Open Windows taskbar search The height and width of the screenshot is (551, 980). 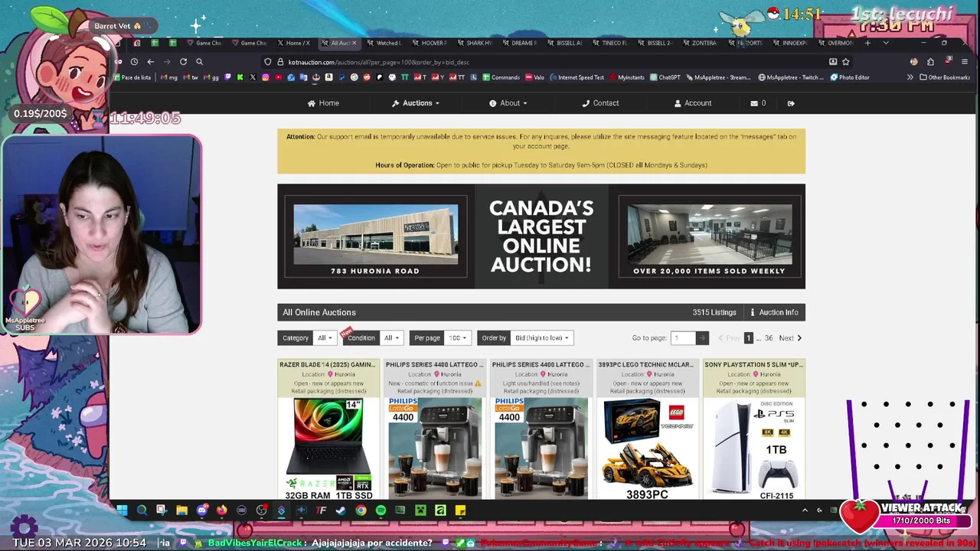tap(142, 510)
